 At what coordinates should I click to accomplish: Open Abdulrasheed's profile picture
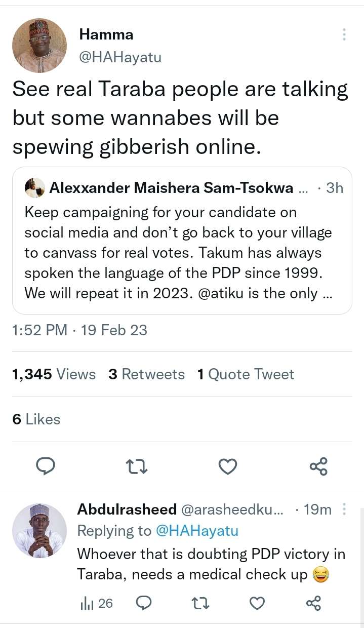[x=39, y=530]
